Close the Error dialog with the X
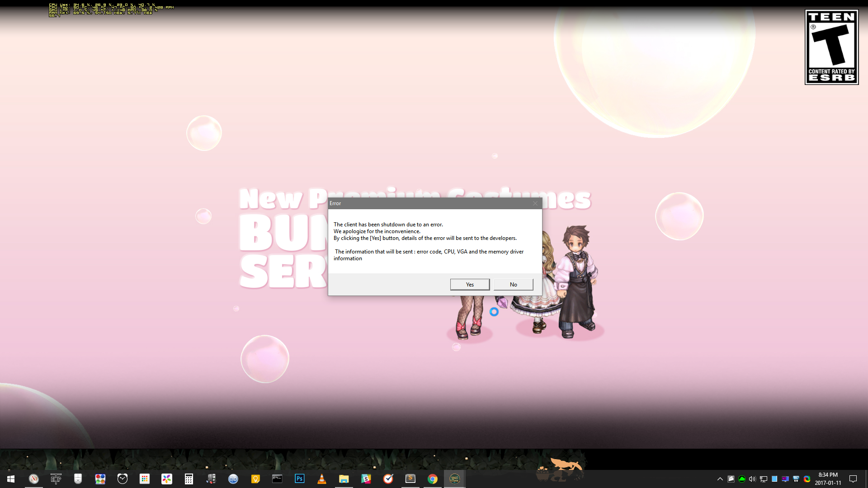 (x=535, y=203)
